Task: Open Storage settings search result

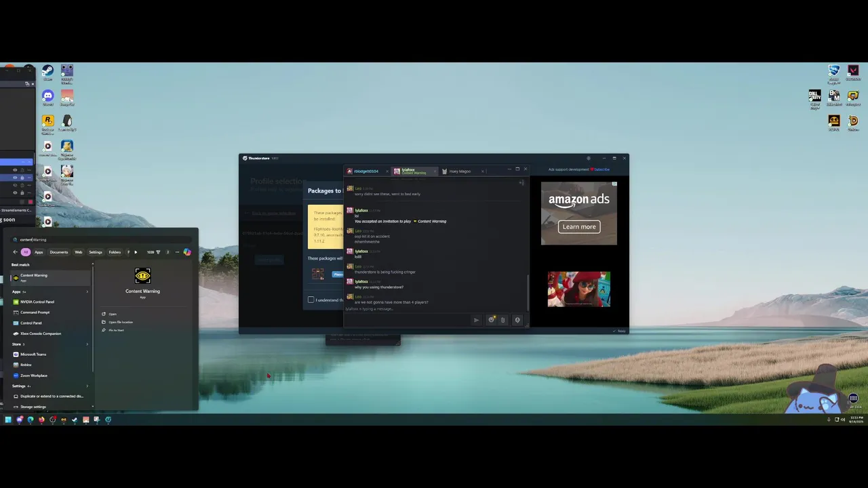Action: click(51, 407)
